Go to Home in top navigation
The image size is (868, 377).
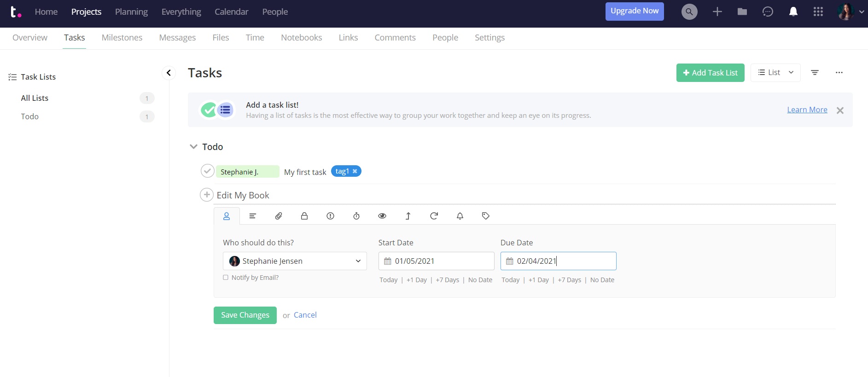46,12
